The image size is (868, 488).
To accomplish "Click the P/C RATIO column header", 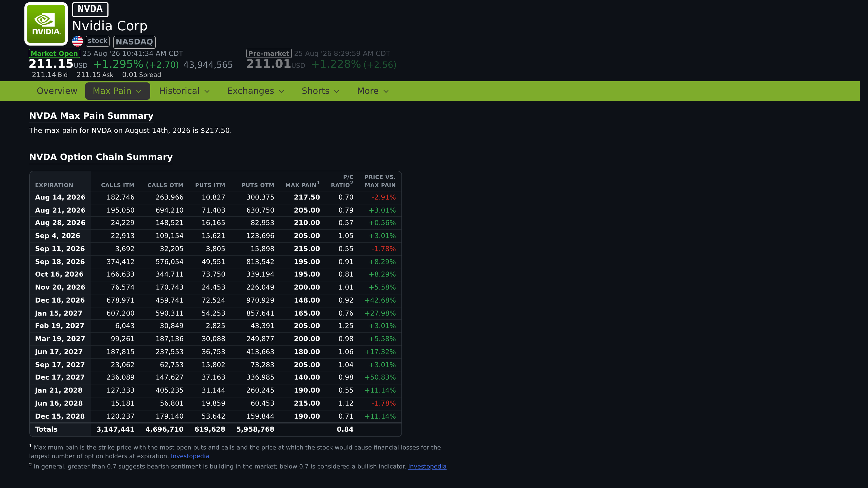I will (x=342, y=181).
